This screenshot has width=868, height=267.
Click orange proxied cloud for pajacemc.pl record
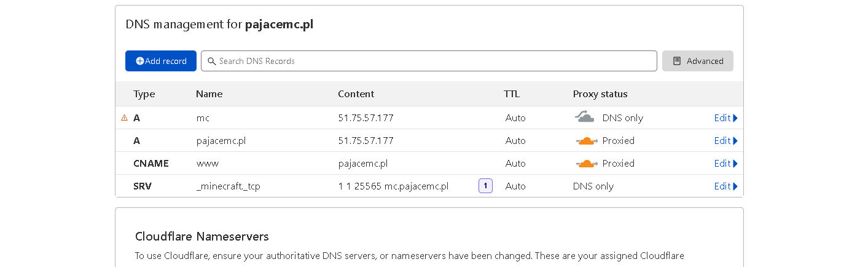(x=586, y=141)
